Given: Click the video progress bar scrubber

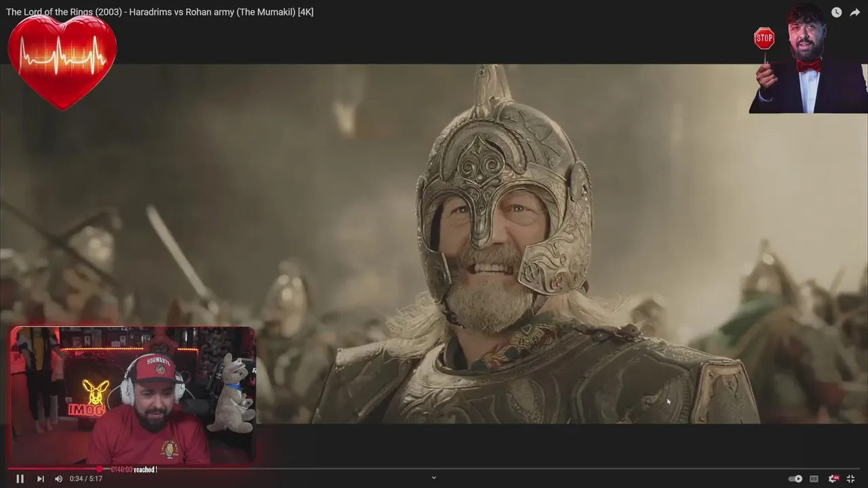Looking at the screenshot, I should coord(100,469).
